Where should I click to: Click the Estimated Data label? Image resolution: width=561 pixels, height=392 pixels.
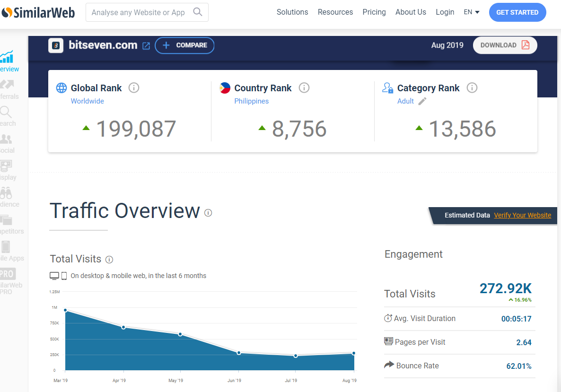coord(467,215)
